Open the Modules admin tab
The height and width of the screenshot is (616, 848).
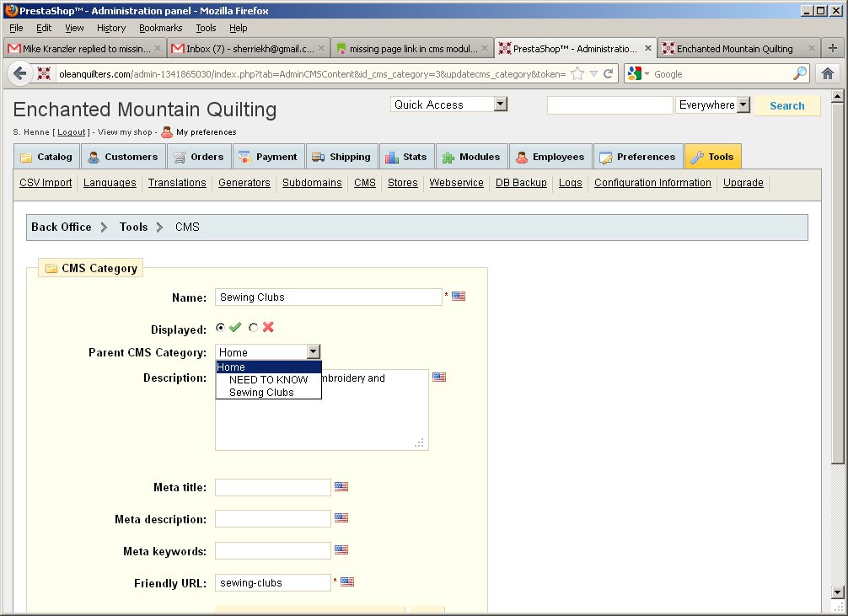471,157
